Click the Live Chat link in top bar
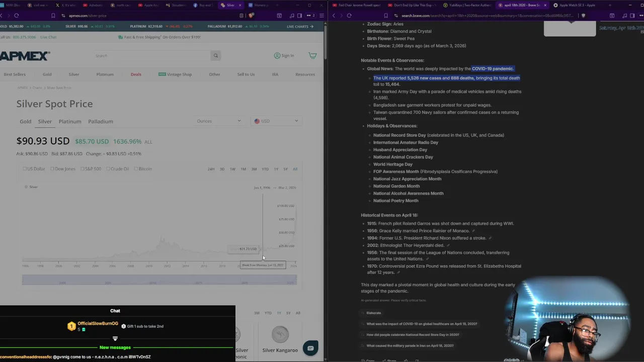Screen dimensions: 644x362 (x=48, y=37)
